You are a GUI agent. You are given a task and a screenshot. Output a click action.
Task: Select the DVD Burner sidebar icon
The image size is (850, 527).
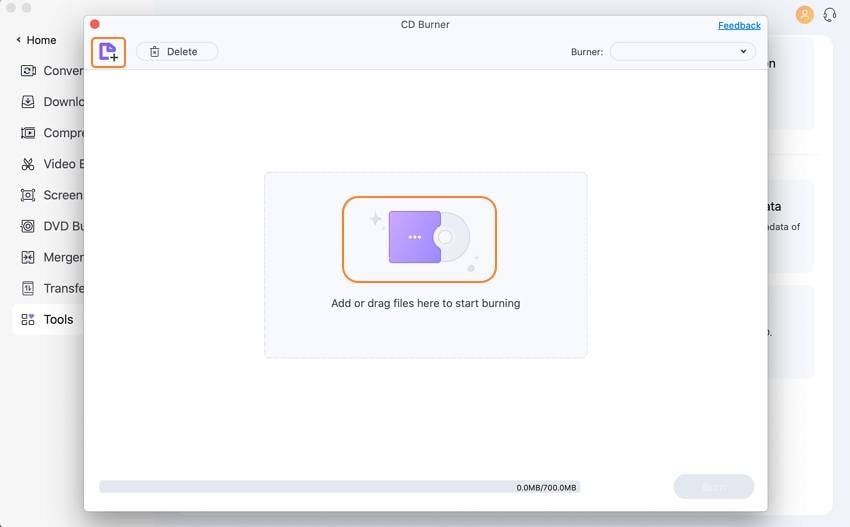(x=28, y=226)
